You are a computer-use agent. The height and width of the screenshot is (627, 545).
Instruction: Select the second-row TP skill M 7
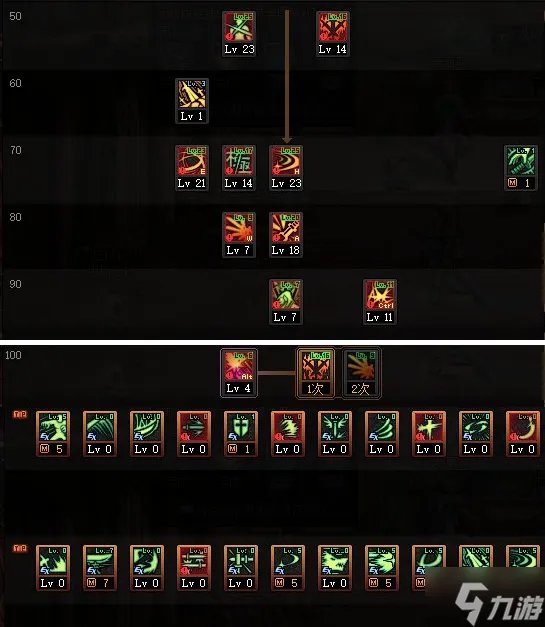click(x=100, y=568)
